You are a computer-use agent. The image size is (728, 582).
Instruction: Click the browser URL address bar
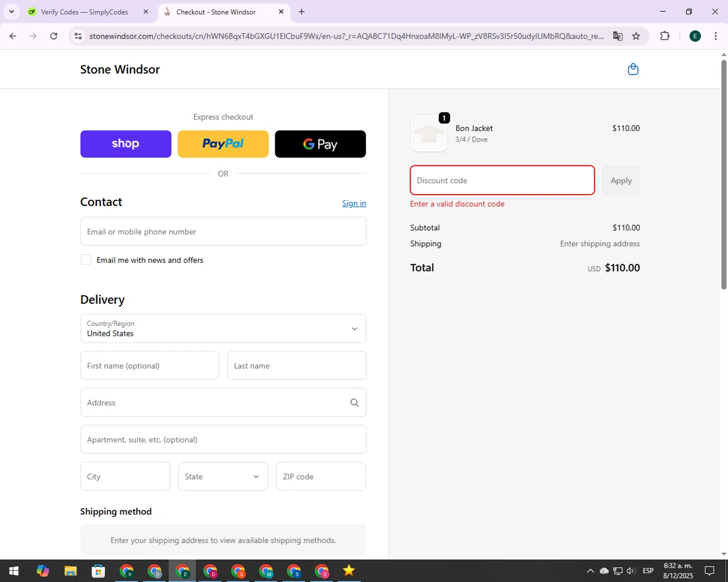tap(347, 36)
